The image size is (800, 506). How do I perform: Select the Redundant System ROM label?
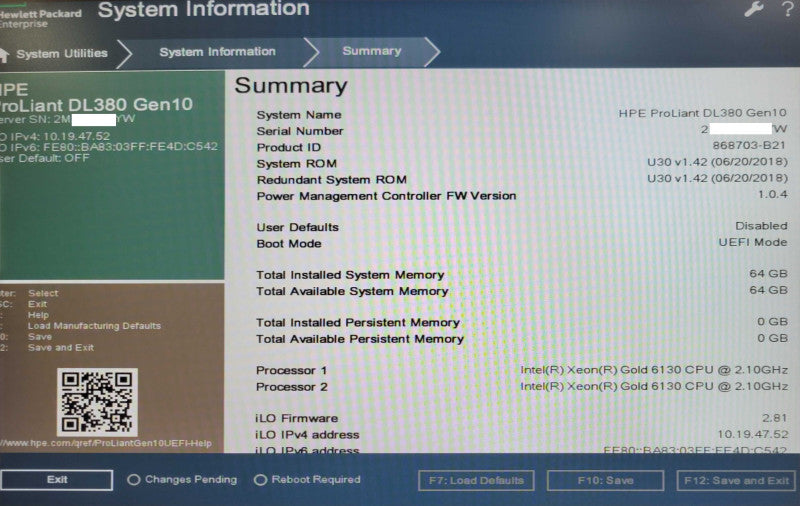pyautogui.click(x=332, y=180)
